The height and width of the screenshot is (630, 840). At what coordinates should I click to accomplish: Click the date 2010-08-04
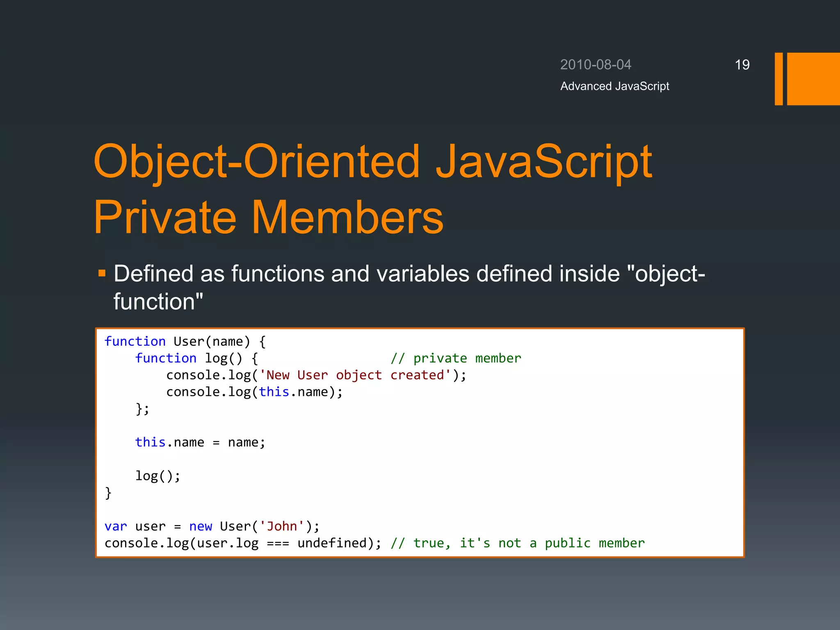coord(596,65)
